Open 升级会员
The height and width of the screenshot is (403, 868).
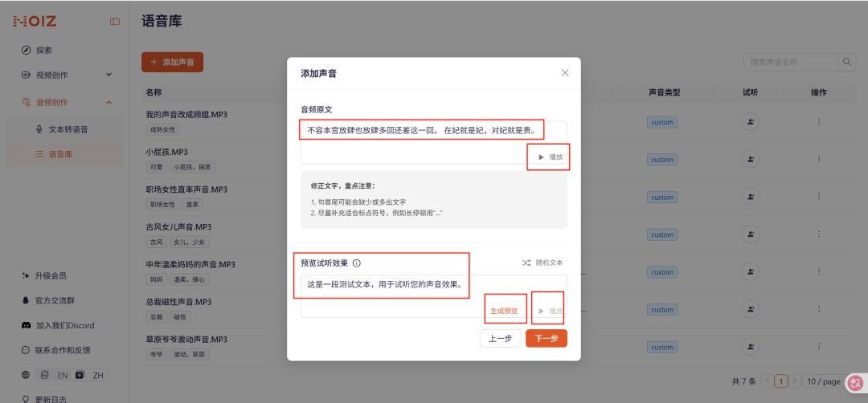tap(51, 275)
